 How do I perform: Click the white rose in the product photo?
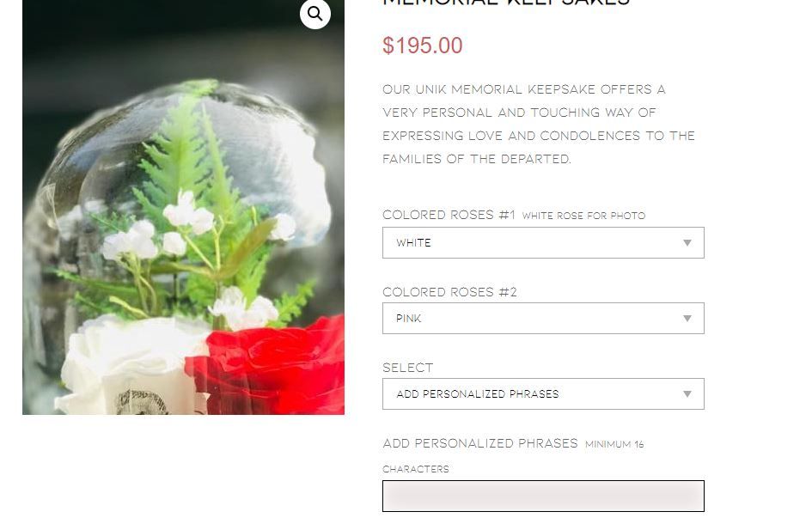coord(132,365)
